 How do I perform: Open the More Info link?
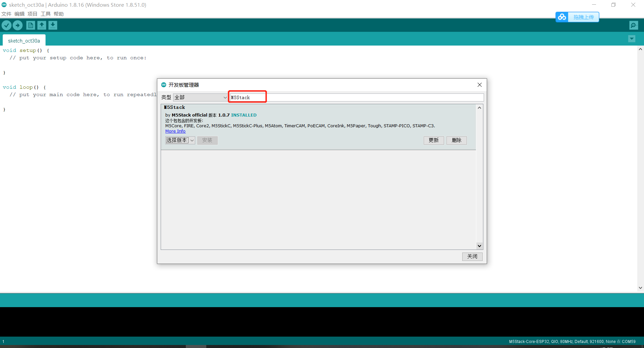[x=175, y=131]
